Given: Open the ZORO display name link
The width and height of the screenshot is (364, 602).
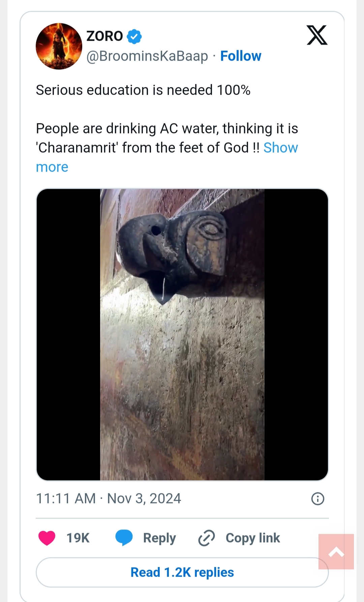Looking at the screenshot, I should 104,36.
